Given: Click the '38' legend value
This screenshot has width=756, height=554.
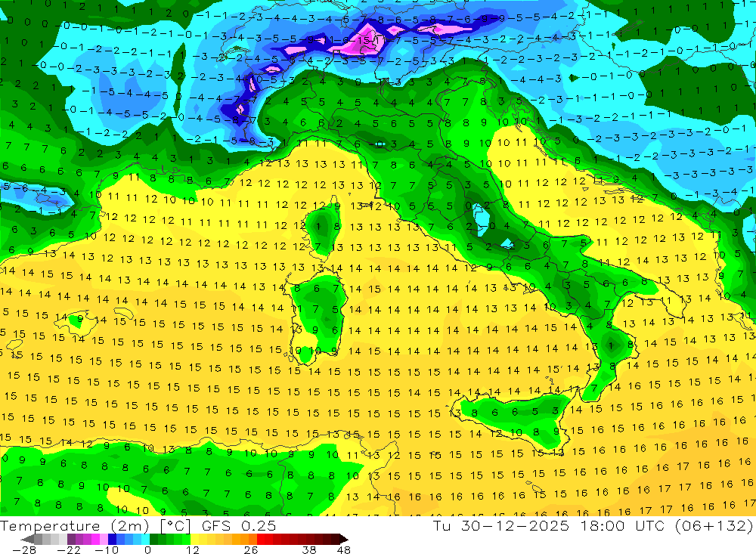Looking at the screenshot, I should coord(309,550).
